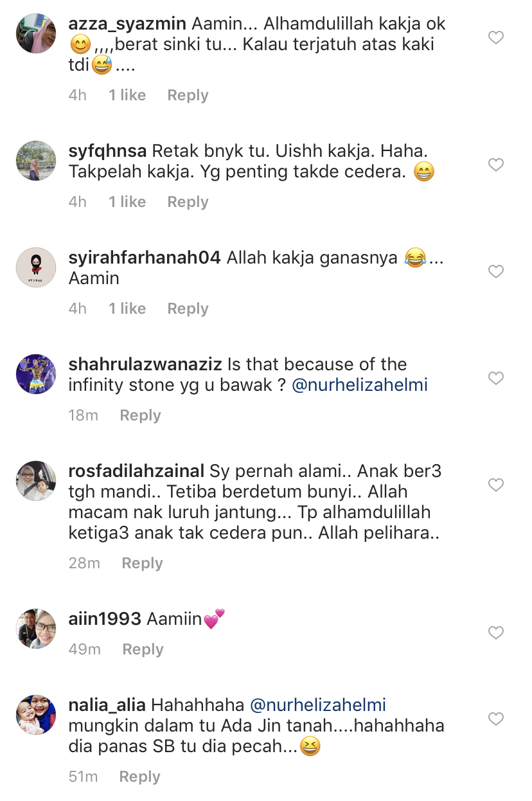Open @nurhelizahelmi mention in nalia_alia's comment
This screenshot has height=801, width=532.
318,705
